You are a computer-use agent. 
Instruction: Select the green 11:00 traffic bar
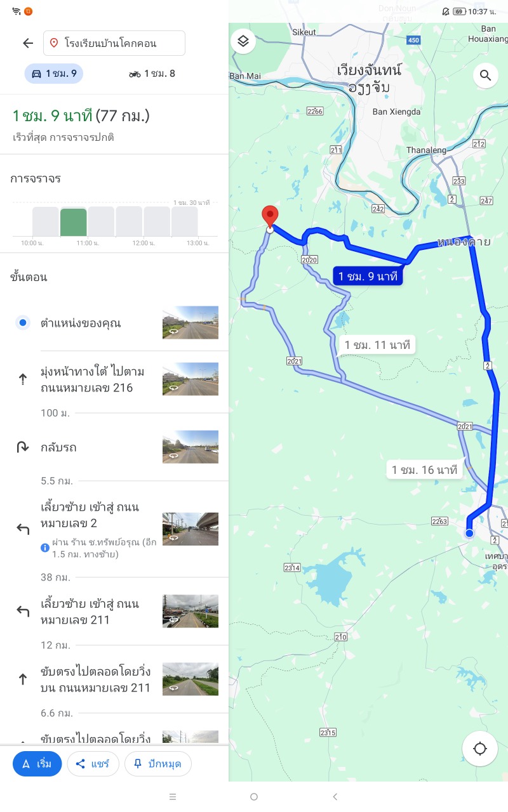point(74,222)
